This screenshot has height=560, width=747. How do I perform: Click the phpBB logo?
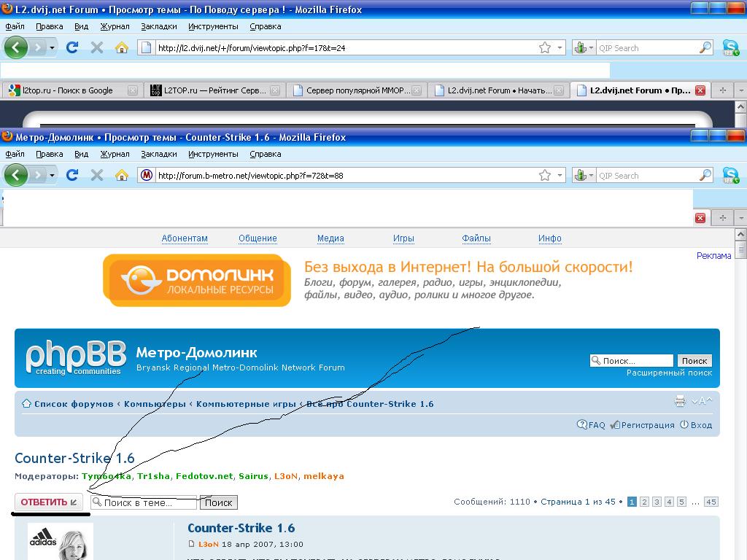click(76, 357)
